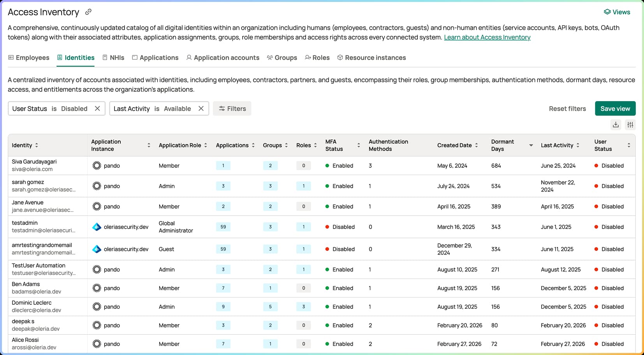Click pando icon in TestUser Automation row
Viewport: 644px width, 355px height.
tap(97, 269)
